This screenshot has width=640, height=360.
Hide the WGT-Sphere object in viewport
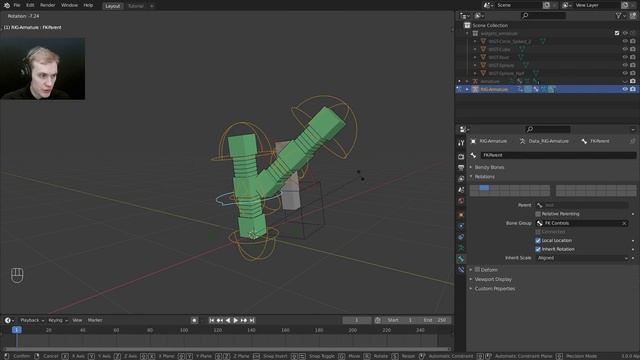pos(624,65)
